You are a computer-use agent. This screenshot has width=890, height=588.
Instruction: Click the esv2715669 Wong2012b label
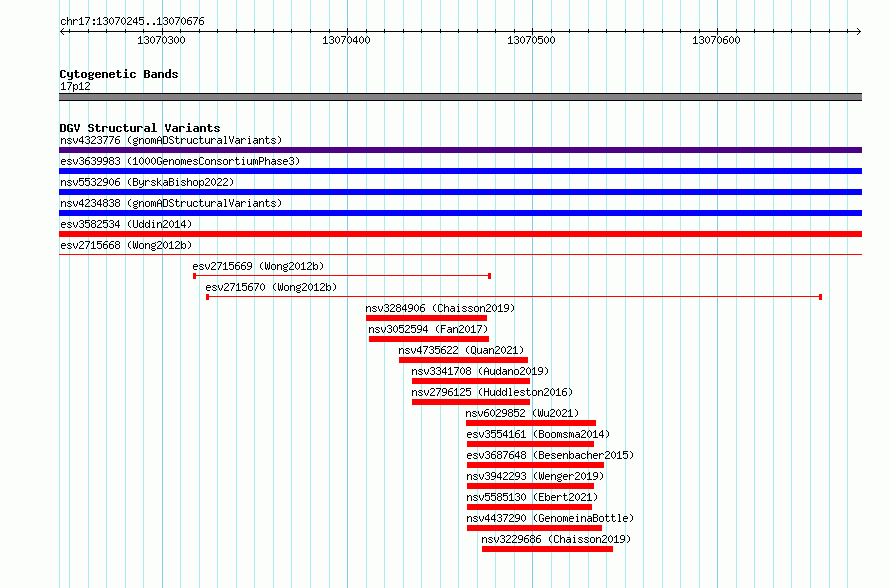pos(258,266)
